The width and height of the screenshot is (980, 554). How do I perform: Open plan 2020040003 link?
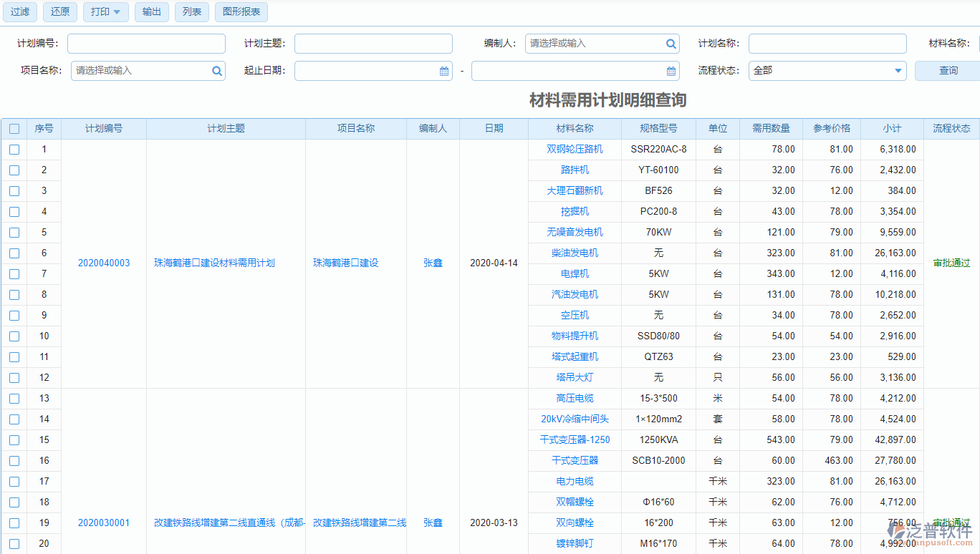104,263
